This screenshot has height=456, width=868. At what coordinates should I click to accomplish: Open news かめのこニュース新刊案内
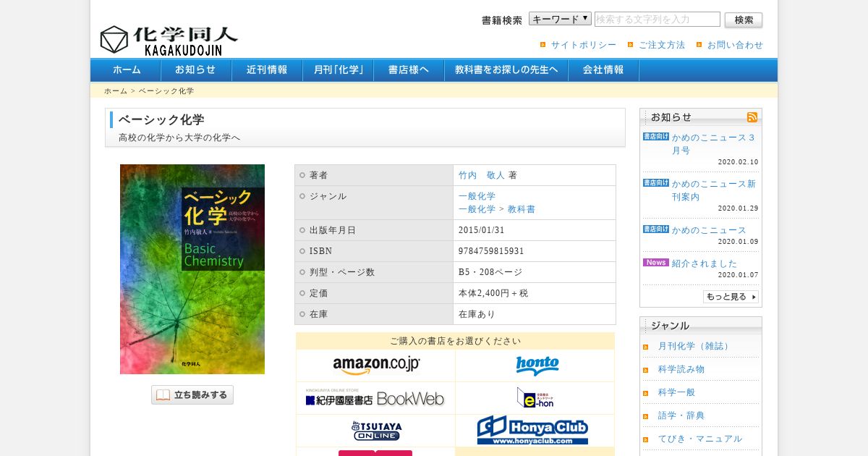[x=713, y=190]
